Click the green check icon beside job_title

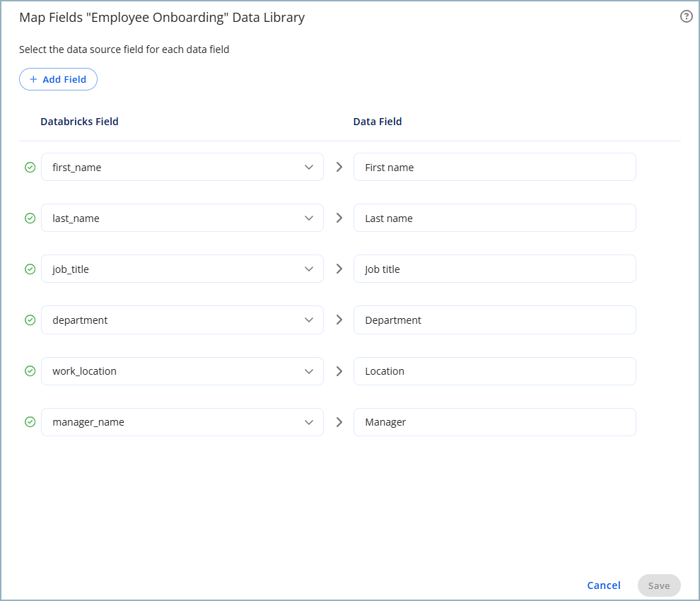tap(30, 269)
